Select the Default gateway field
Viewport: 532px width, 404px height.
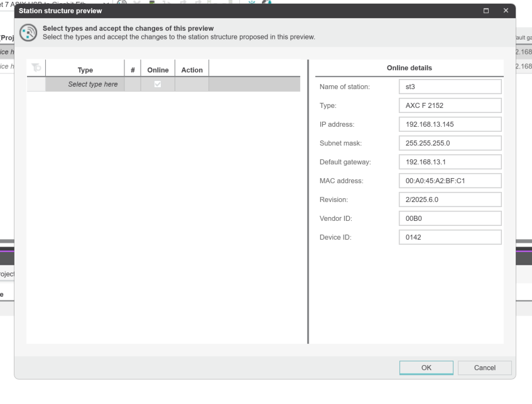point(450,162)
